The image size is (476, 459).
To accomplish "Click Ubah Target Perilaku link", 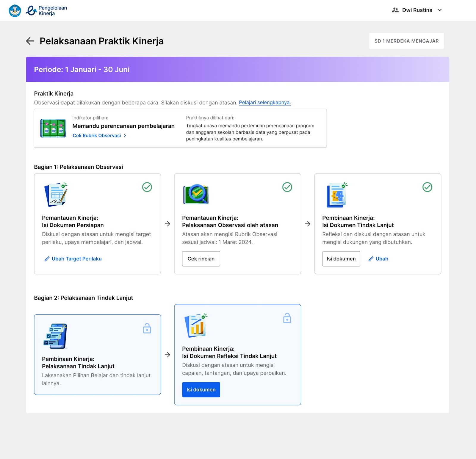I will pyautogui.click(x=76, y=259).
